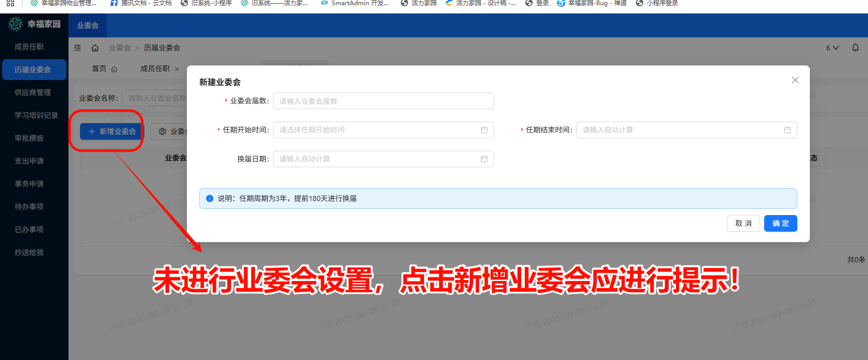868x360 pixels.
Task: Click 历届业委会 in the breadcrumb
Action: pos(162,48)
